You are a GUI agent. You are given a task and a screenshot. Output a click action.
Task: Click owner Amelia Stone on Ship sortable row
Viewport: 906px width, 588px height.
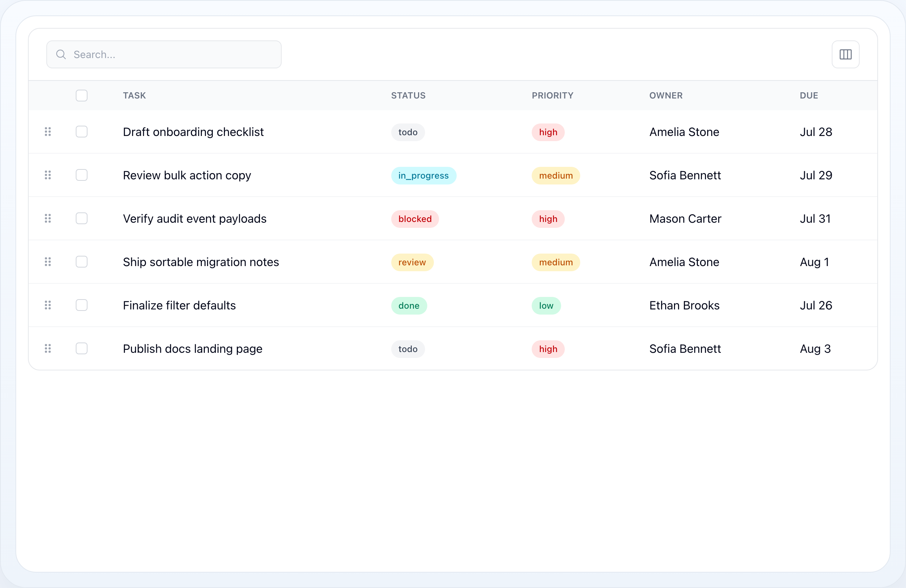[684, 262]
